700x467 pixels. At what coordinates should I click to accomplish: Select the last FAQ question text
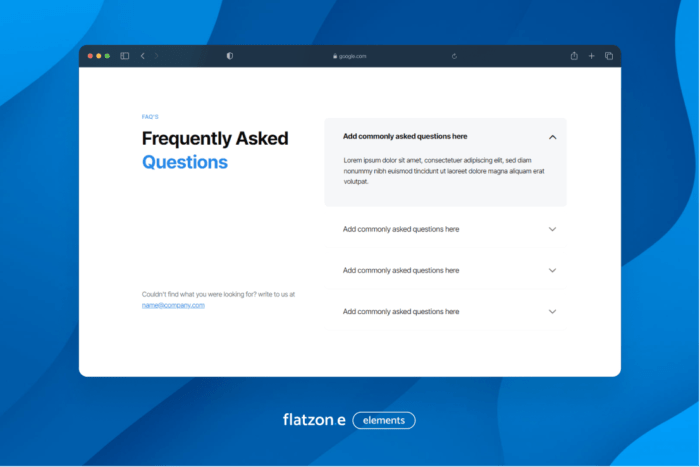pos(400,312)
